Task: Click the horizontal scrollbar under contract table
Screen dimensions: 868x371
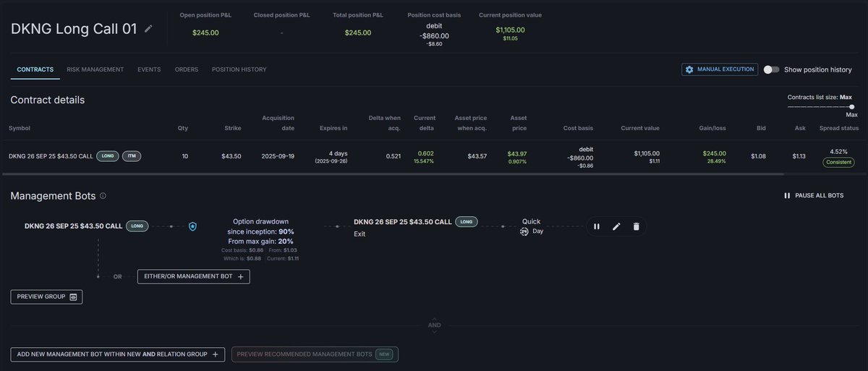Action: [393, 174]
